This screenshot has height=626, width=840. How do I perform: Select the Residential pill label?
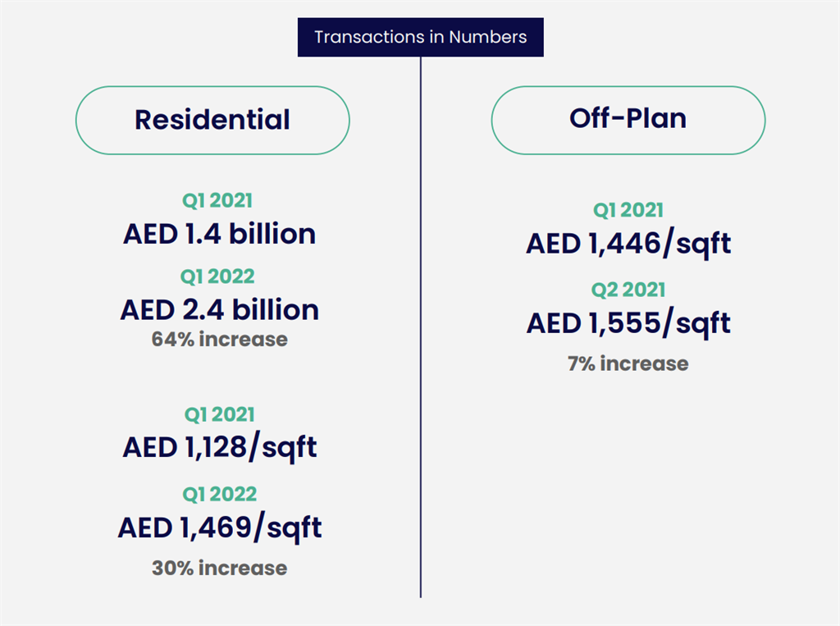point(212,120)
